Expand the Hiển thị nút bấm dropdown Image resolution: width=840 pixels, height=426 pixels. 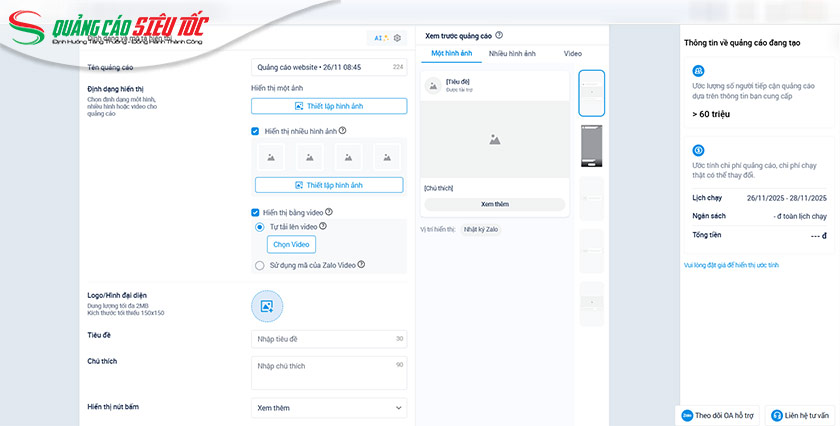[329, 408]
